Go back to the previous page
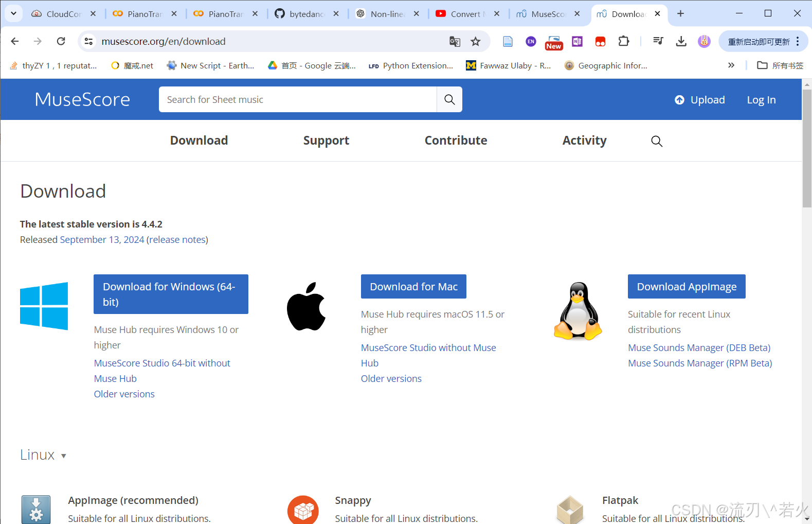This screenshot has width=812, height=524. (x=15, y=41)
